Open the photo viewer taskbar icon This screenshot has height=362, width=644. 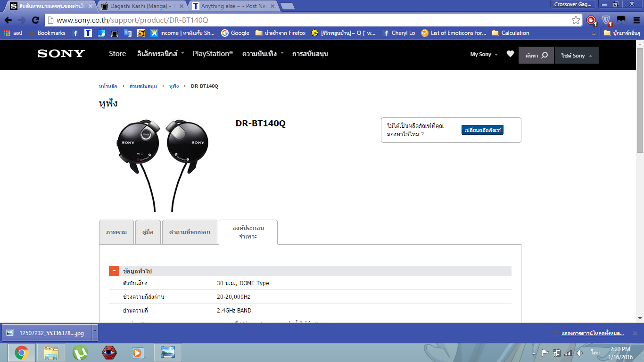pyautogui.click(x=167, y=353)
